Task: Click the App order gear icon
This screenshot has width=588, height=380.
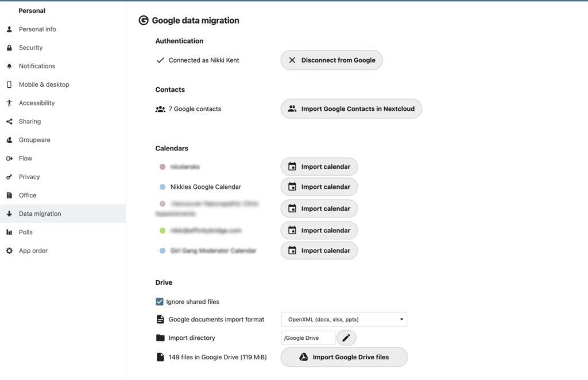Action: pos(8,250)
